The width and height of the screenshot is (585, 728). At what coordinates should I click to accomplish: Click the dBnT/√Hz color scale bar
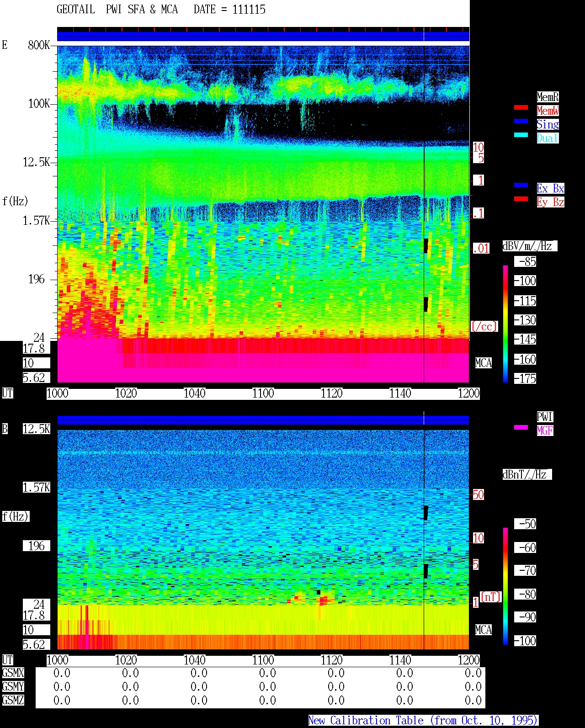(x=505, y=586)
